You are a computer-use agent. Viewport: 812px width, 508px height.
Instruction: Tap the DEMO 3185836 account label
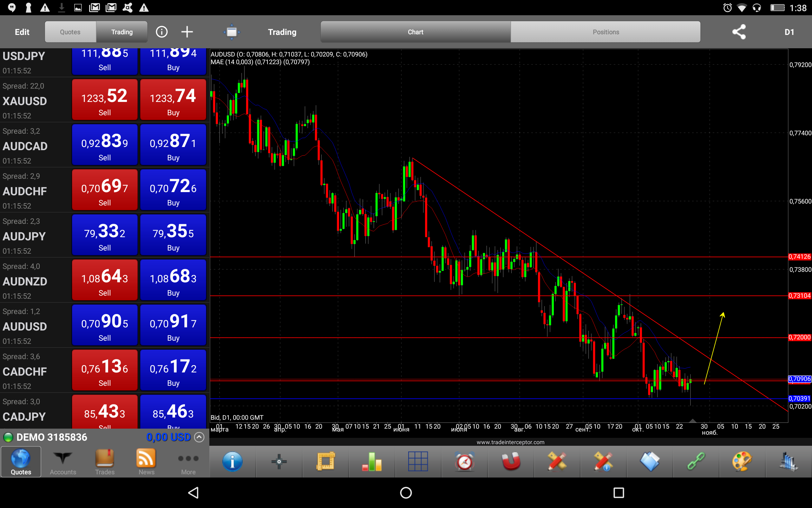(x=52, y=437)
